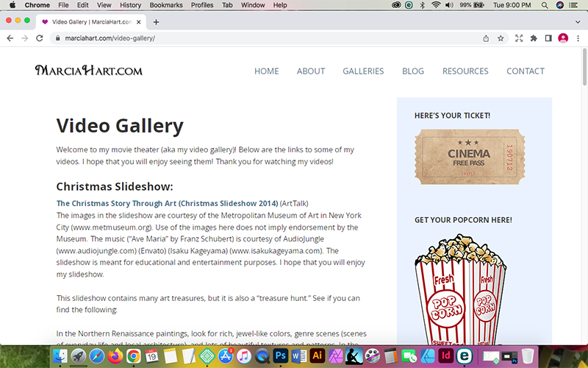Open Photoshop from the Dock
The height and width of the screenshot is (368, 588).
280,356
